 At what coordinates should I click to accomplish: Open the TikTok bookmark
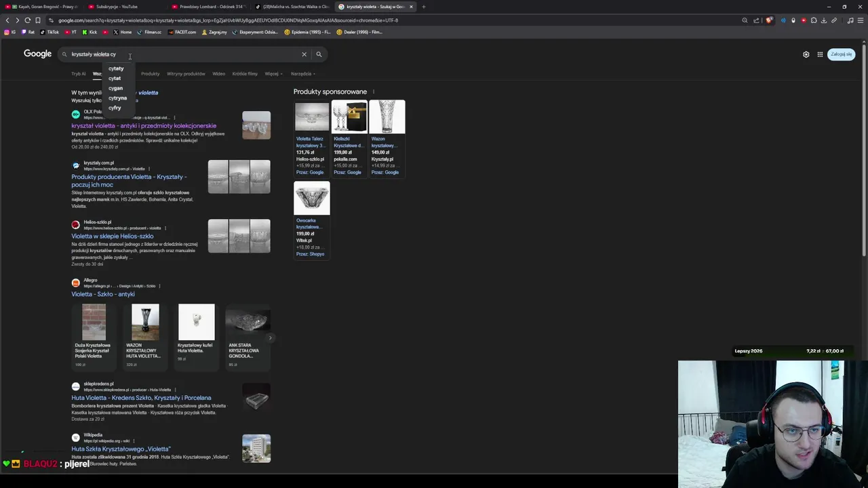coord(50,32)
